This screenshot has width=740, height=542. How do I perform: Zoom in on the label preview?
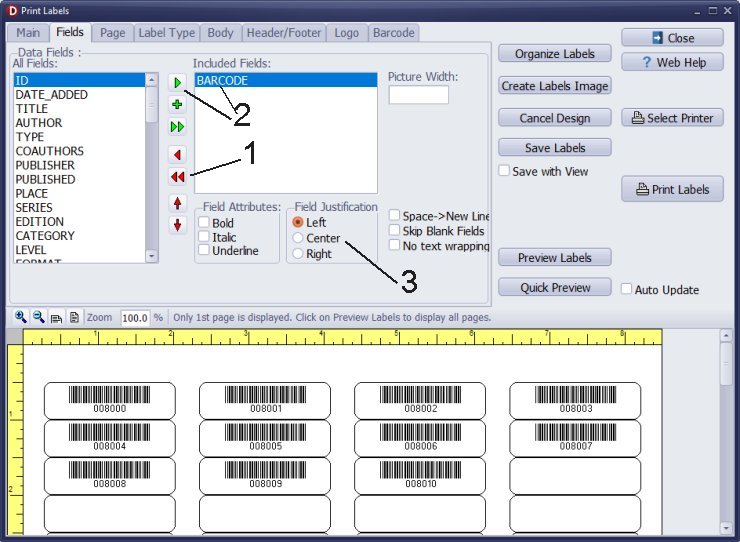coord(20,317)
